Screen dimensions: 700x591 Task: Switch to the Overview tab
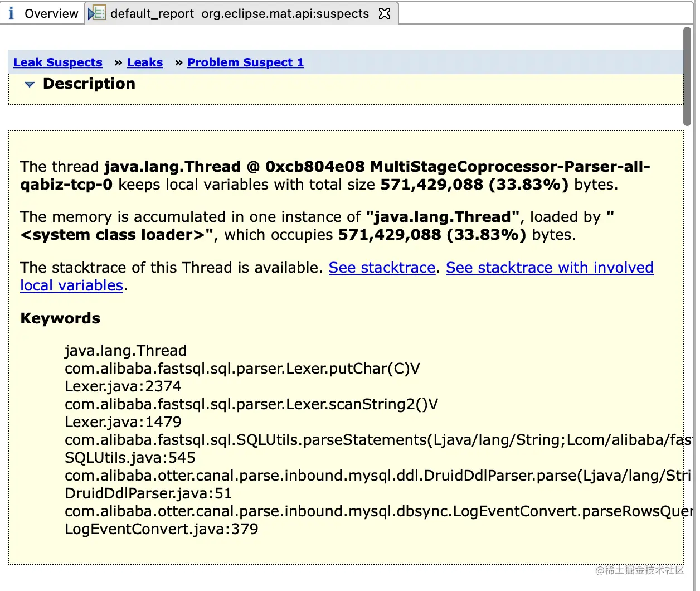point(43,13)
